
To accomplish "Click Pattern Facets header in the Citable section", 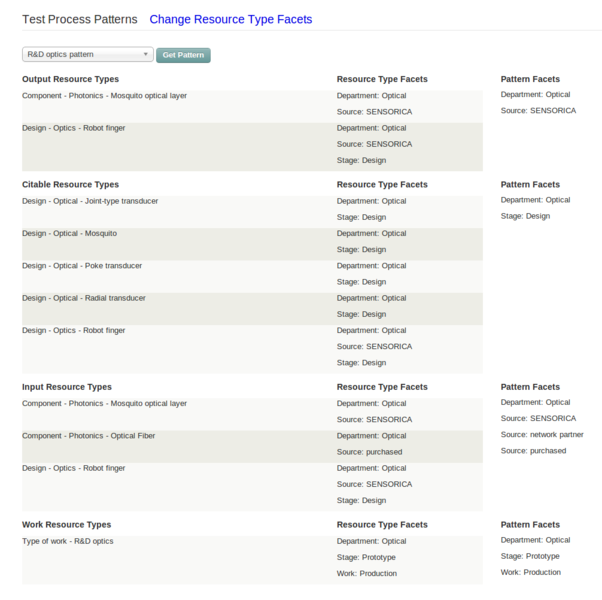I will pos(530,185).
